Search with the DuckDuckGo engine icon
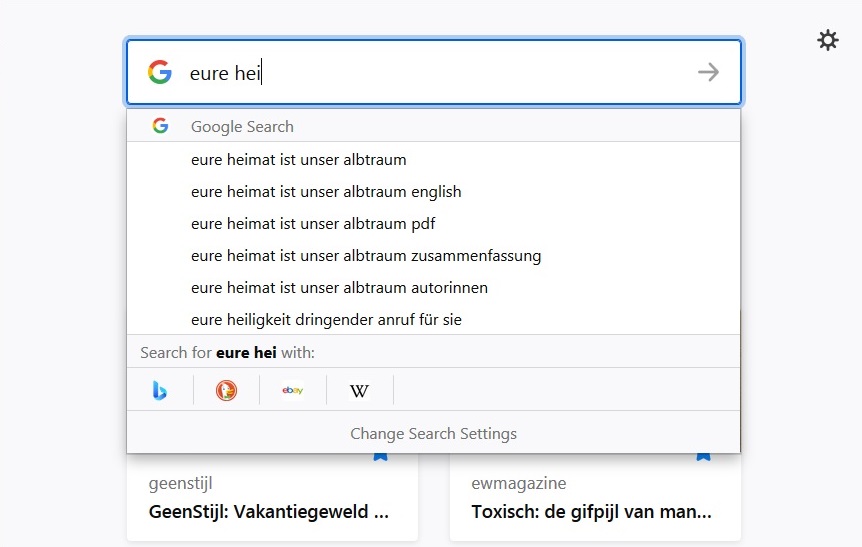The image size is (862, 547). point(226,390)
